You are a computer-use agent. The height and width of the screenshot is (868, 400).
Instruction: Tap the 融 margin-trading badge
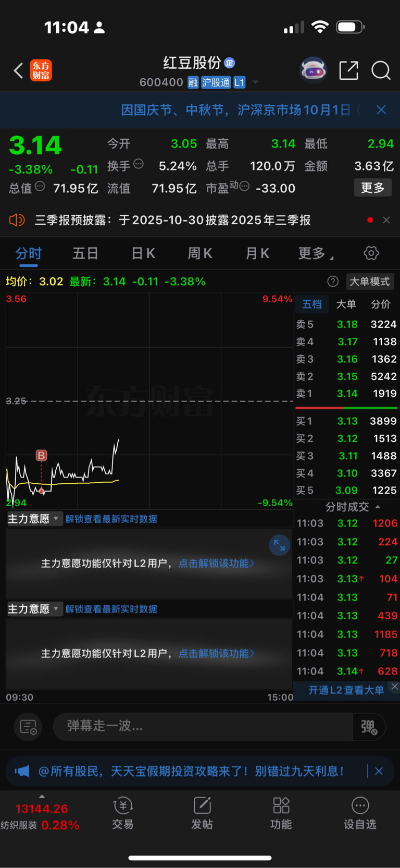click(x=193, y=82)
